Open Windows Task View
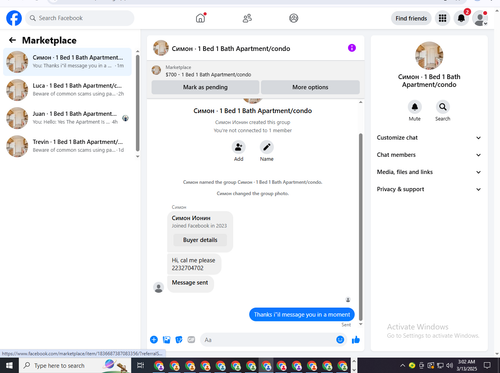 (140, 366)
